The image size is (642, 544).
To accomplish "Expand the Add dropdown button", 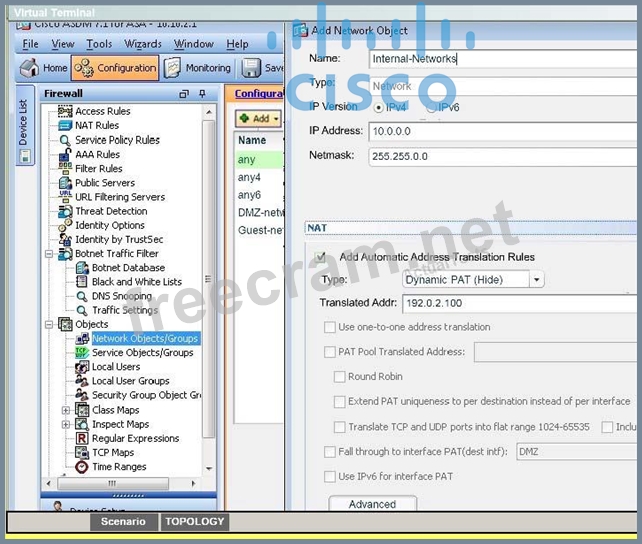I will 259,118.
